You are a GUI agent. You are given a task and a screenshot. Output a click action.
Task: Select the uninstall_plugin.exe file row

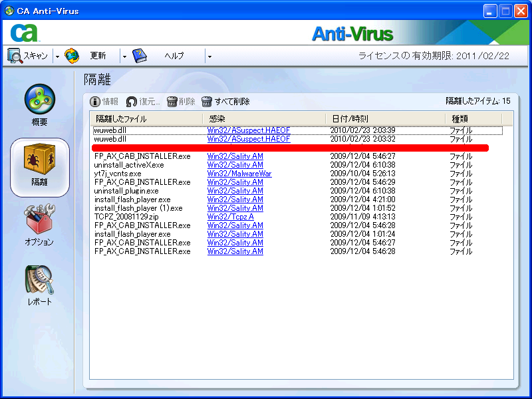click(x=297, y=191)
